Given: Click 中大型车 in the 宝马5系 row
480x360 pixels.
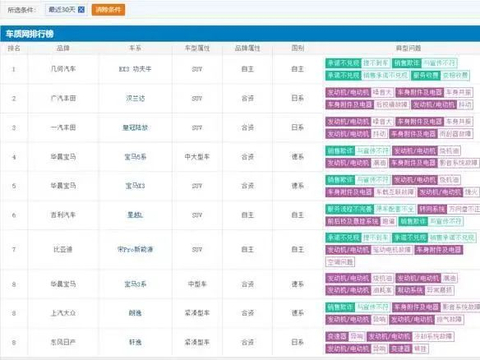Looking at the screenshot, I should 197,157.
